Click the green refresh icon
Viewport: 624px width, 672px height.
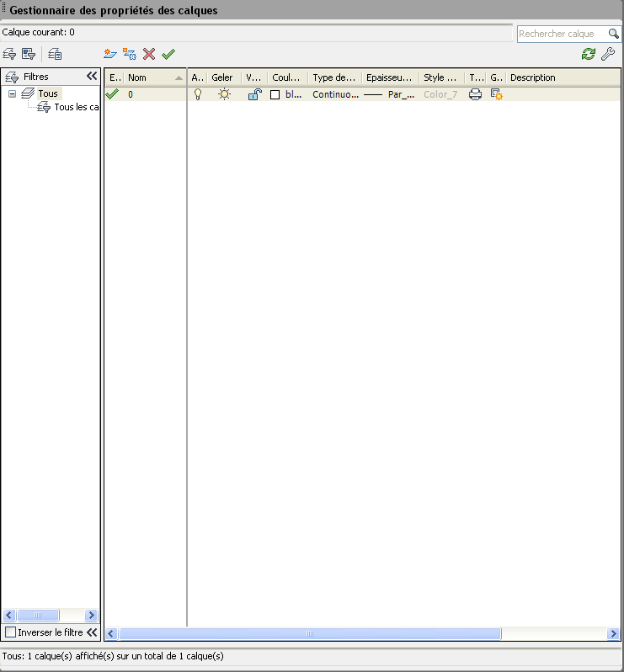point(589,54)
